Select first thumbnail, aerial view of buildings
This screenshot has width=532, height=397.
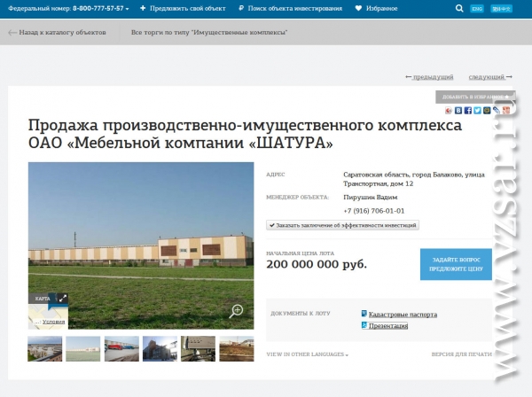click(x=45, y=348)
